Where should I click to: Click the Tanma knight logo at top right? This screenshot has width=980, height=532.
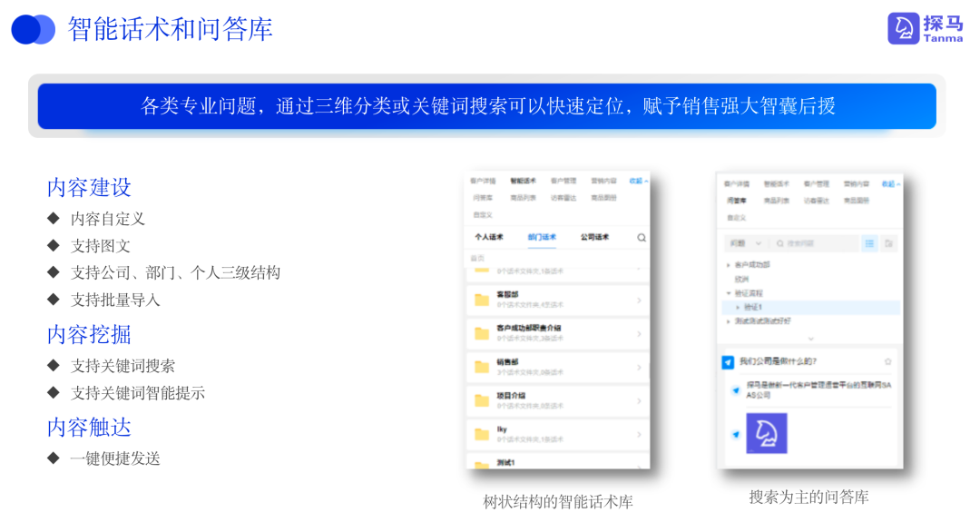902,30
